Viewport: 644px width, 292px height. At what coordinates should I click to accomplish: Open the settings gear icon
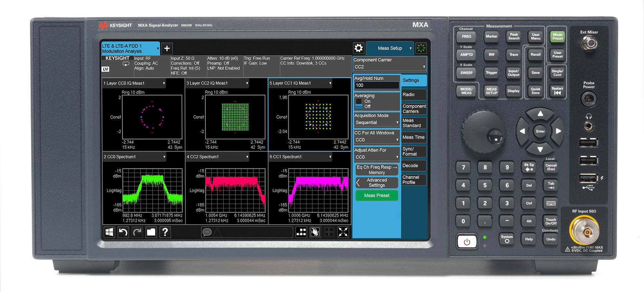358,48
